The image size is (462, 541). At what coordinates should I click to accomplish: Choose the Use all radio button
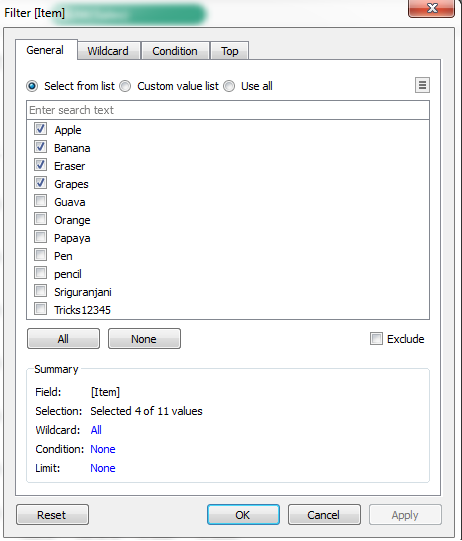(229, 86)
